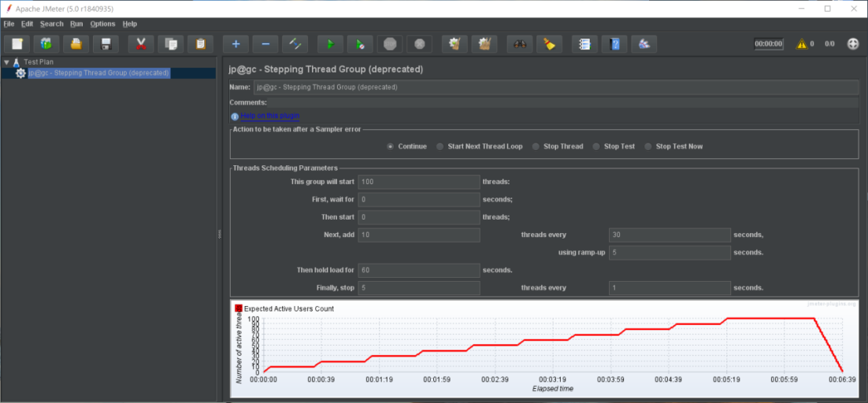Click the Help question mark icon
The image size is (868, 403).
coord(614,43)
